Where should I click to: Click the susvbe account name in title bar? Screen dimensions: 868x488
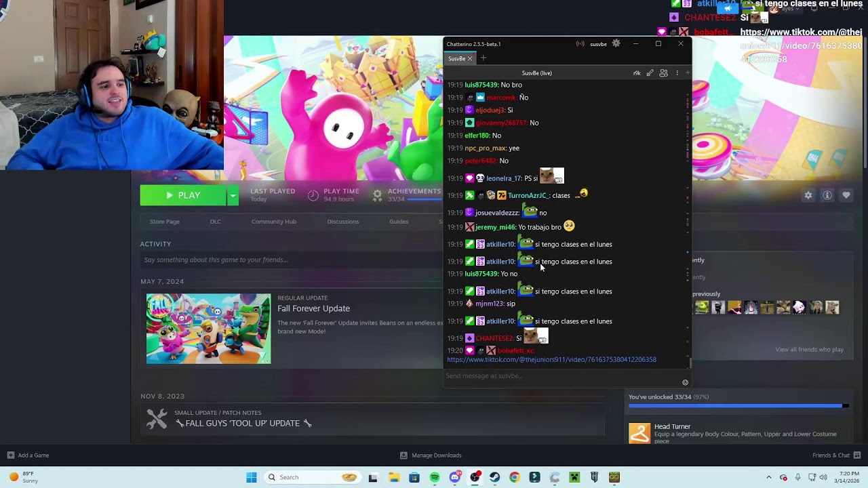598,44
